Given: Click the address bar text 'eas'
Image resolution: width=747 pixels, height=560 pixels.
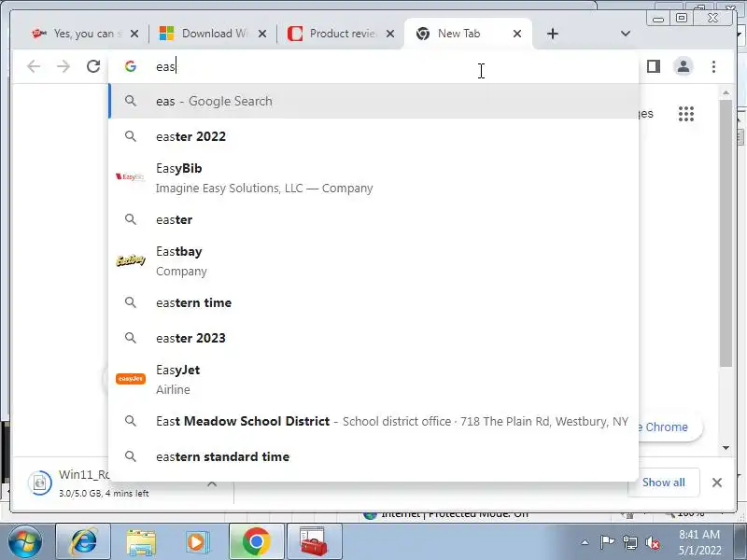Looking at the screenshot, I should (x=165, y=66).
